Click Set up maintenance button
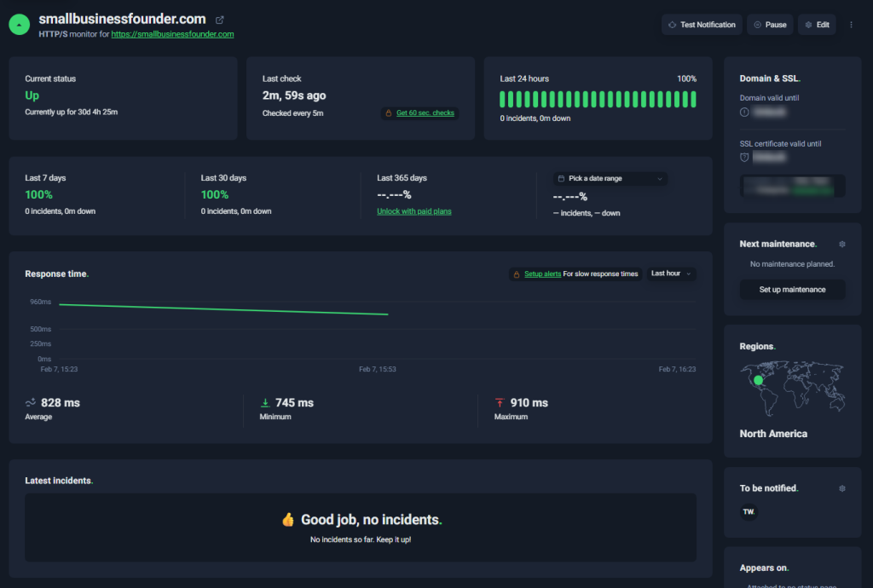 792,289
